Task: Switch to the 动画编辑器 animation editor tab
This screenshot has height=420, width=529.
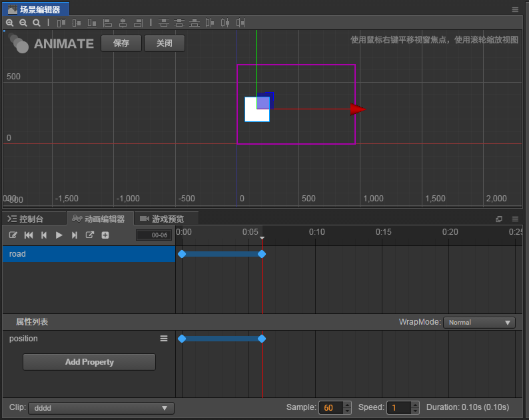Action: (99, 219)
